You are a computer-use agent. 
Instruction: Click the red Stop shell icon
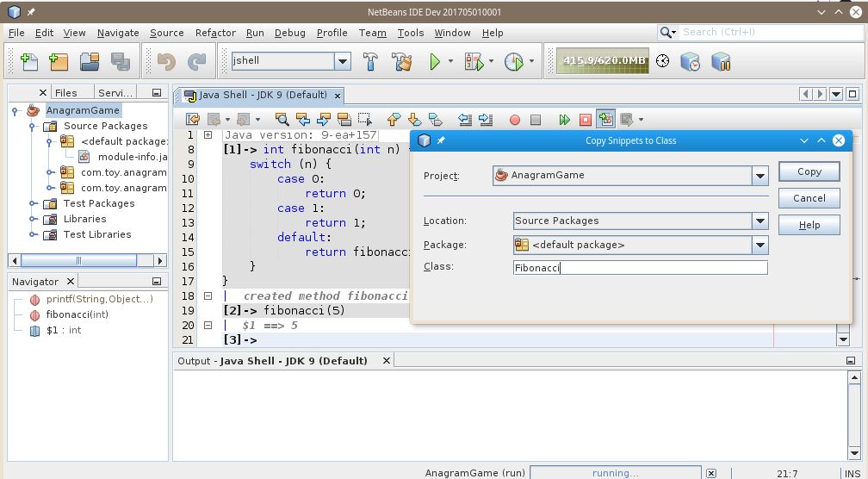point(586,120)
